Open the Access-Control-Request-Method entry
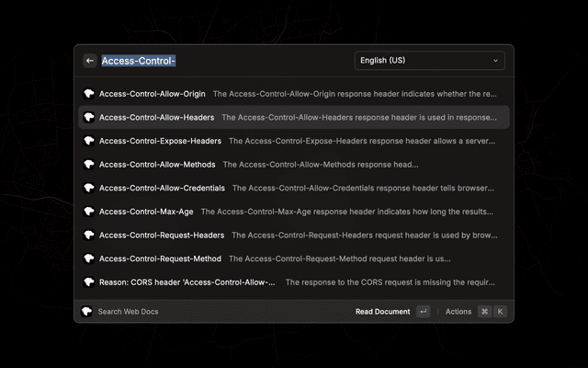Screen dimensions: 588x368 (x=160, y=259)
